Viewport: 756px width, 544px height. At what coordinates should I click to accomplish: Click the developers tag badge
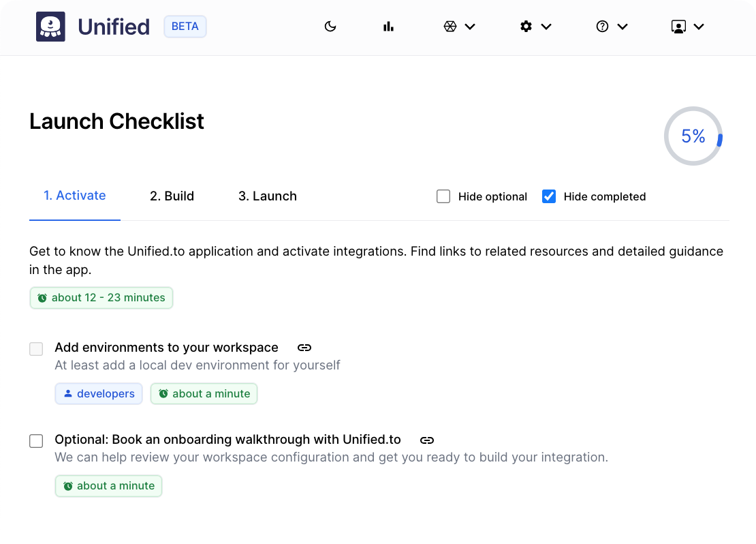99,393
